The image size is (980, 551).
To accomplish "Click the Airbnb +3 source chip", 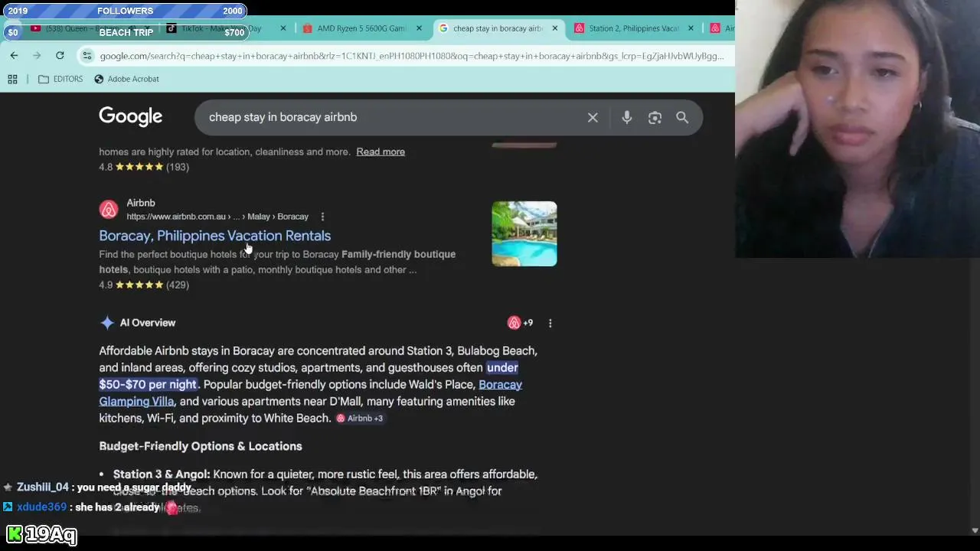I will tap(360, 419).
